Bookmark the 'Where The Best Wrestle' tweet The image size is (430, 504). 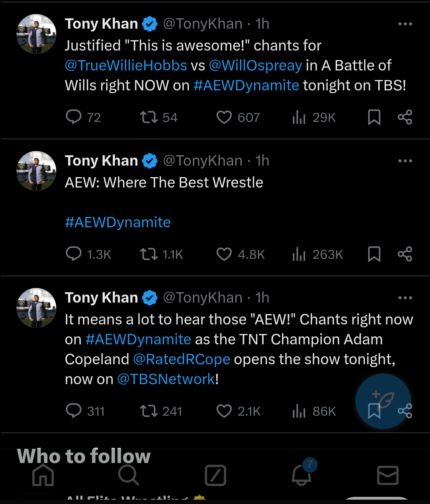pyautogui.click(x=374, y=254)
